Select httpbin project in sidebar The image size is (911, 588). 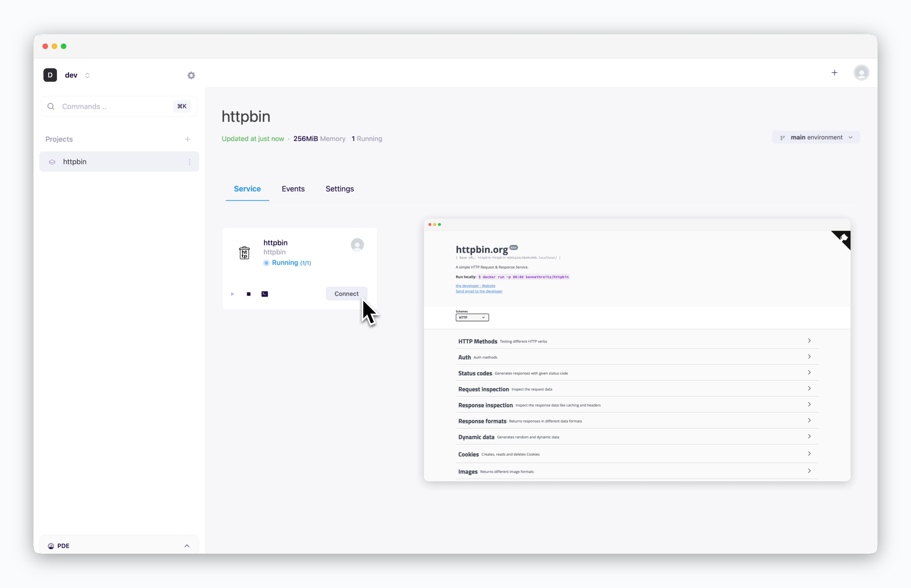(119, 161)
